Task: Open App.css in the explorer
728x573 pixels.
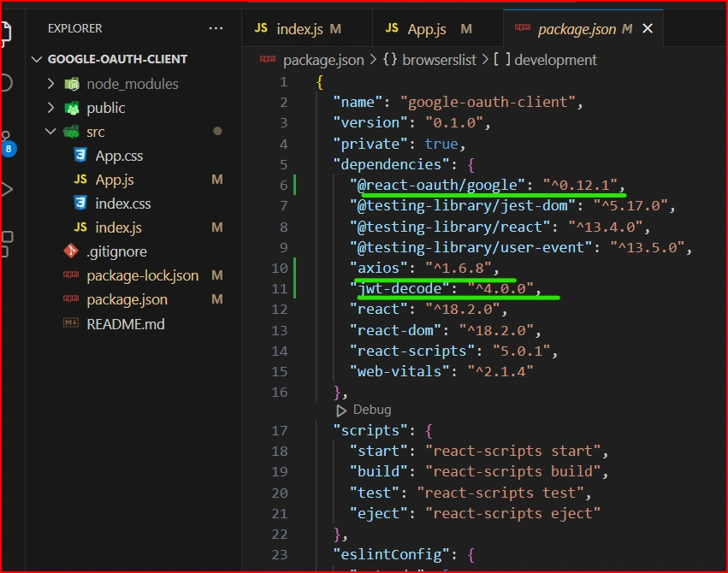Action: [119, 156]
